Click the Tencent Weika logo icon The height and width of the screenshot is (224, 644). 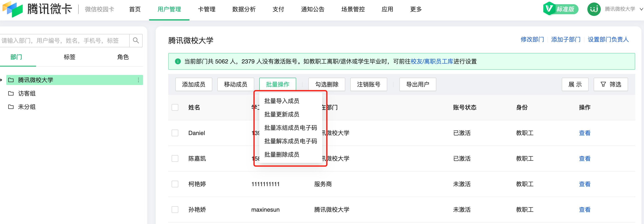pyautogui.click(x=13, y=9)
